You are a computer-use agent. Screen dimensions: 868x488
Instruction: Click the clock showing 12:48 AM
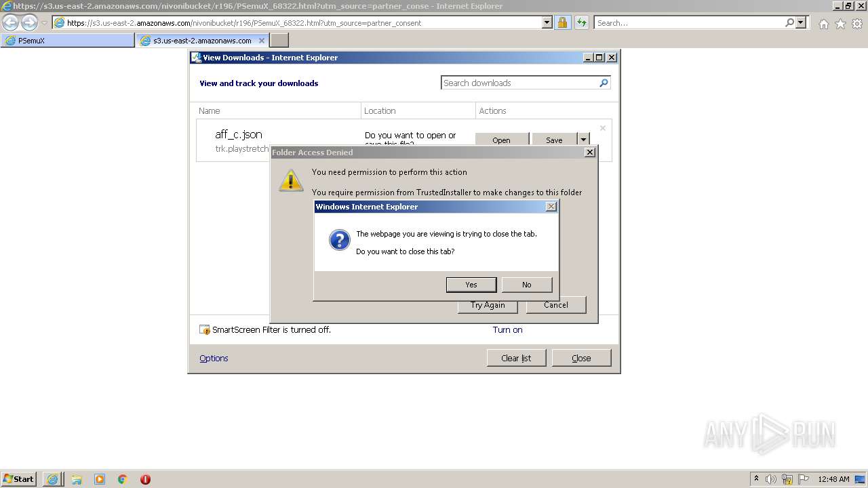pyautogui.click(x=833, y=479)
